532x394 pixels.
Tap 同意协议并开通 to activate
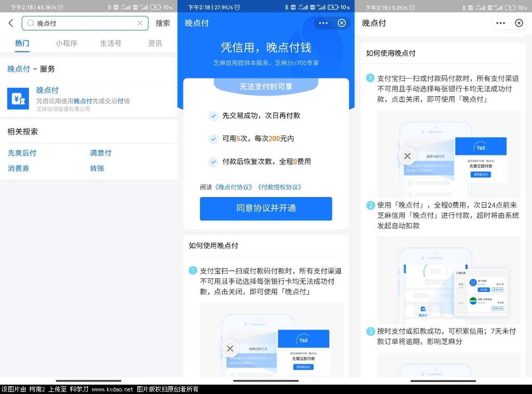coord(266,208)
